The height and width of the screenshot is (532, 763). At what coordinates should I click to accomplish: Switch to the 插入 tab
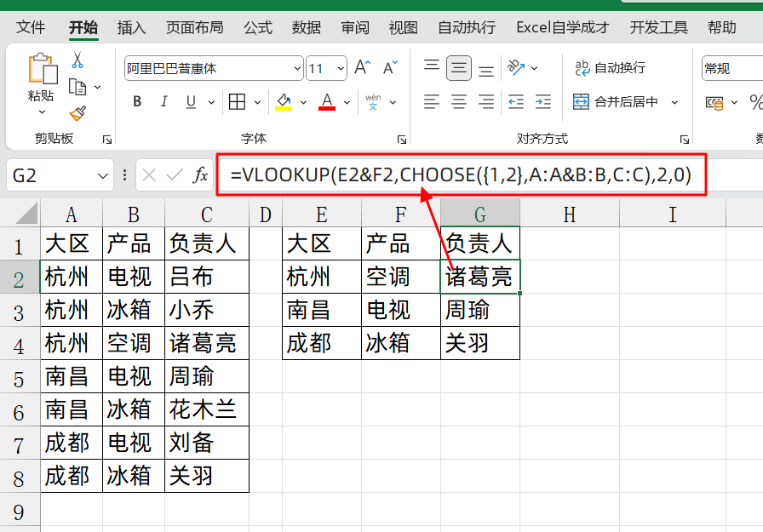[x=131, y=27]
